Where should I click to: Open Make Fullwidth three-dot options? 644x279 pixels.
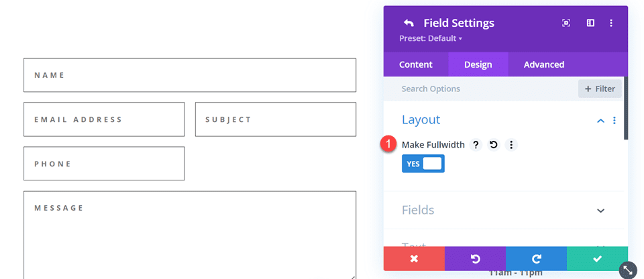[x=511, y=145]
